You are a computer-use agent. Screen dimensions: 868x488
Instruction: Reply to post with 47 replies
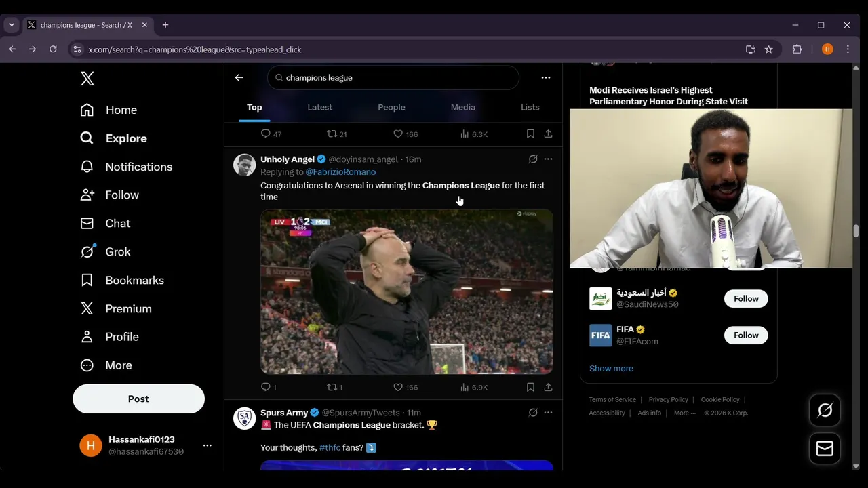271,134
